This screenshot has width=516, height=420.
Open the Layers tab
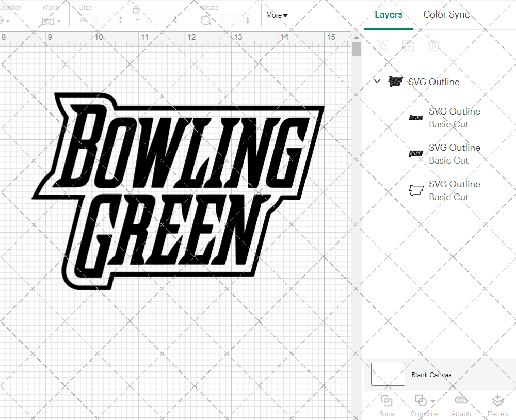[389, 14]
